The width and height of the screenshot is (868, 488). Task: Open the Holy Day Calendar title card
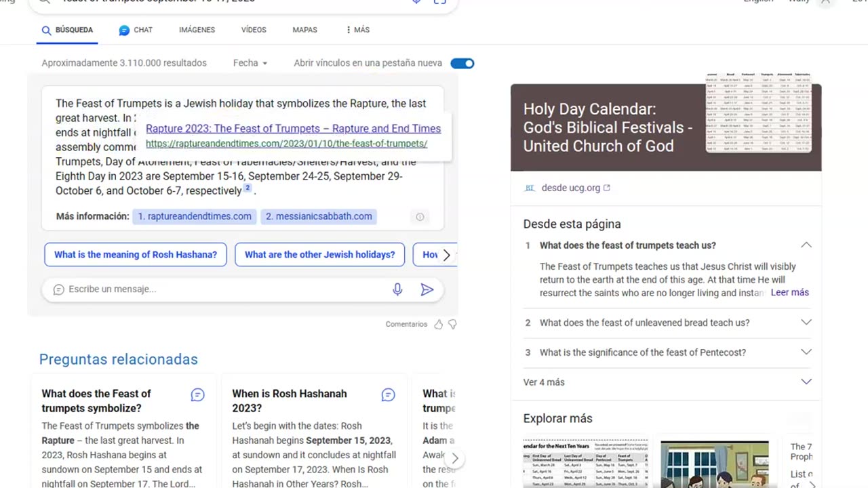(x=608, y=127)
